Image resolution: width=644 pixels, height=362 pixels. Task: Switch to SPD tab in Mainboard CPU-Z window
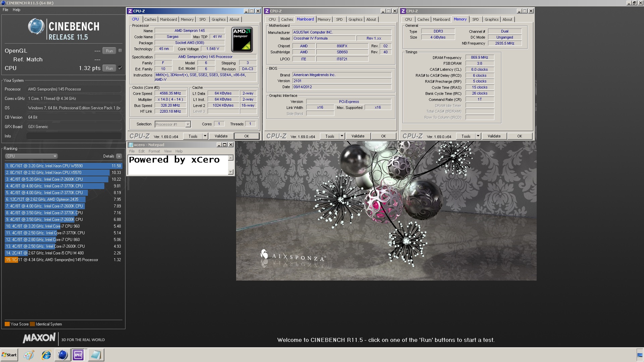pos(339,19)
